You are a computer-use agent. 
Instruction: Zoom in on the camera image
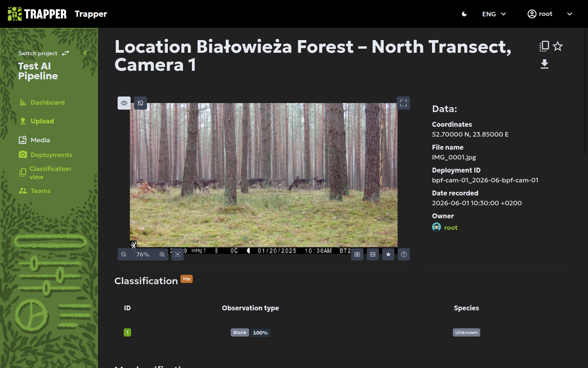(x=162, y=254)
